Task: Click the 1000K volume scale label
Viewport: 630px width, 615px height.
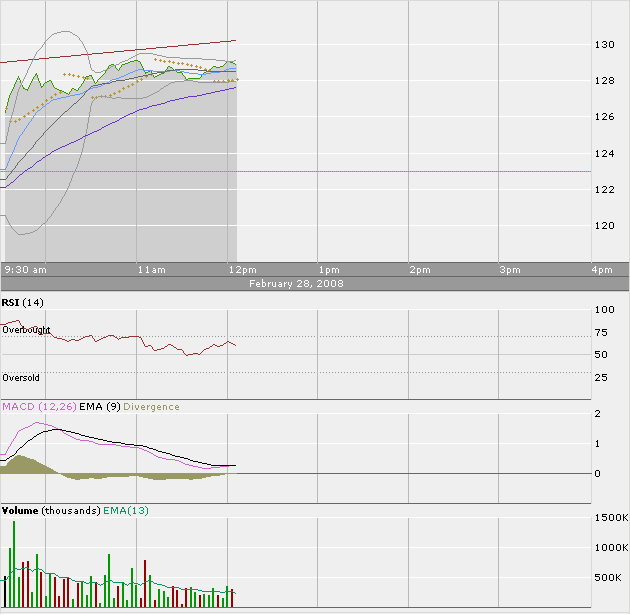Action: pos(611,548)
